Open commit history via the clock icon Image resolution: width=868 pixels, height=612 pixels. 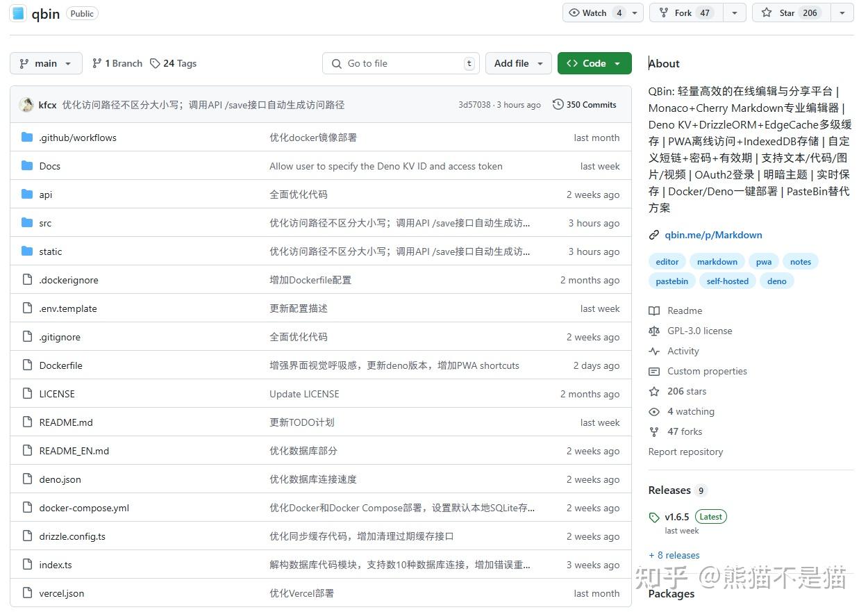[x=558, y=104]
